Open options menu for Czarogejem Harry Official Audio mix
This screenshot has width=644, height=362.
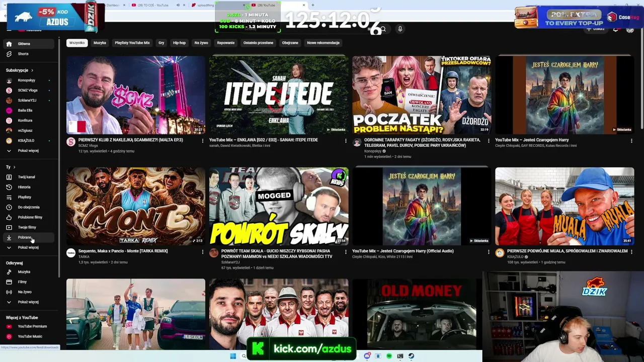pyautogui.click(x=489, y=252)
